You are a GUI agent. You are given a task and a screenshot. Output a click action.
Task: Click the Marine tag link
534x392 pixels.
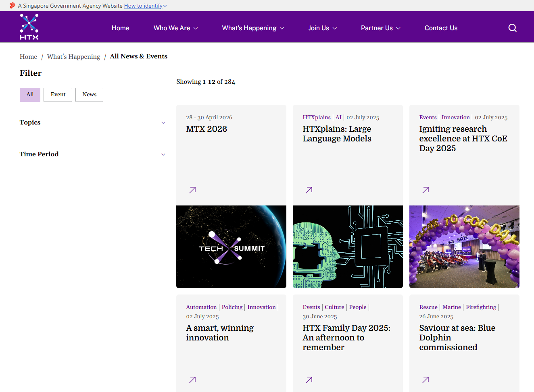pos(452,307)
